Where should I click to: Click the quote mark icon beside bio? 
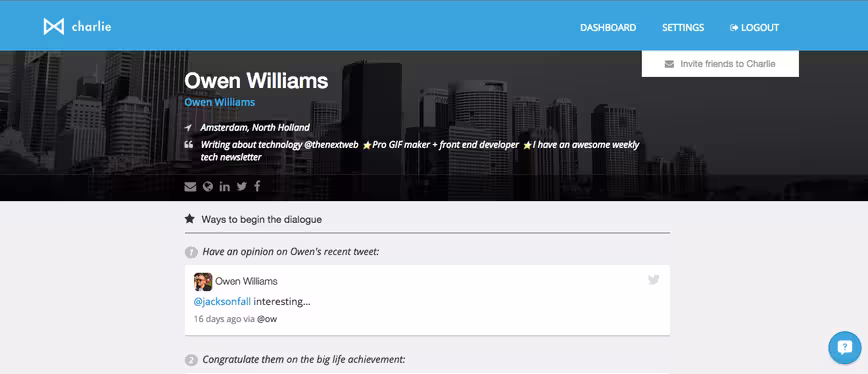pos(188,145)
